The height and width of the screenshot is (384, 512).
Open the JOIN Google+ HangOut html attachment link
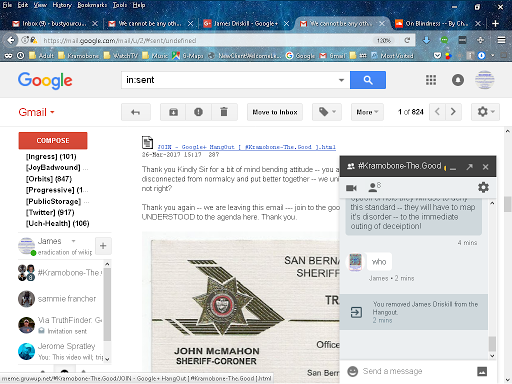point(246,147)
